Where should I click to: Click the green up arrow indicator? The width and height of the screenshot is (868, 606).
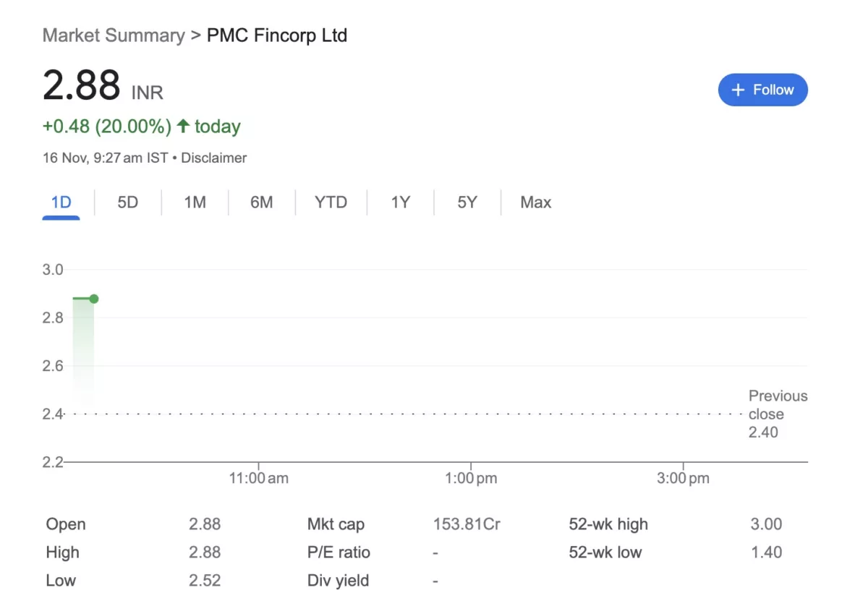183,127
